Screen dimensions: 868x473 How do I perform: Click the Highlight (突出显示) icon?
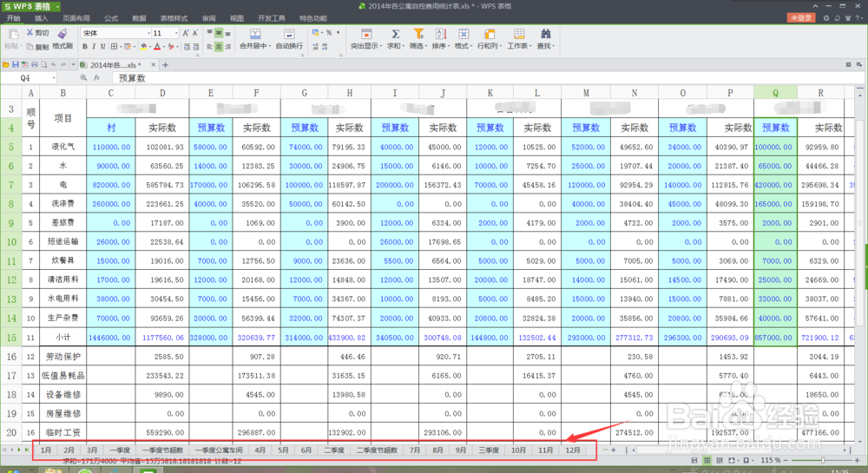point(366,35)
